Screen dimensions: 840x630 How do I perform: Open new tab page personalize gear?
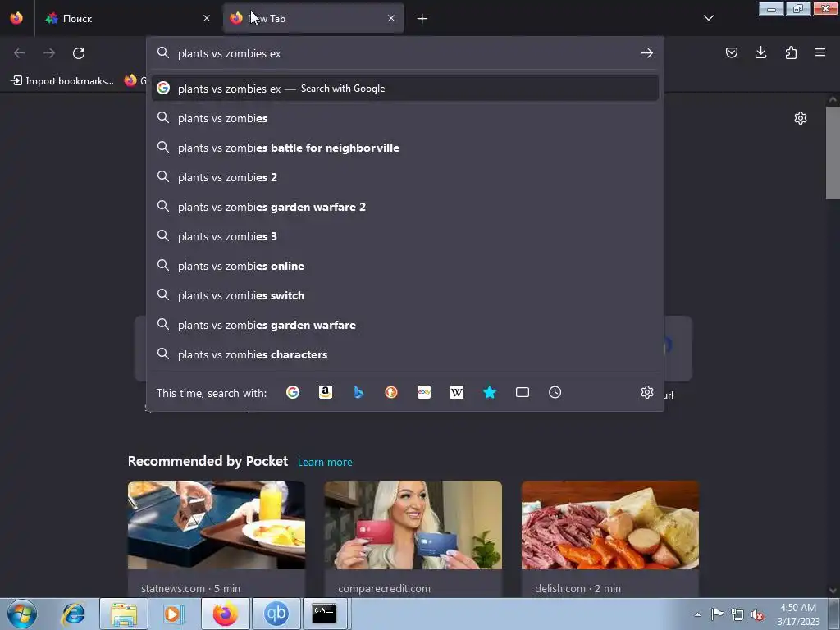pyautogui.click(x=801, y=118)
